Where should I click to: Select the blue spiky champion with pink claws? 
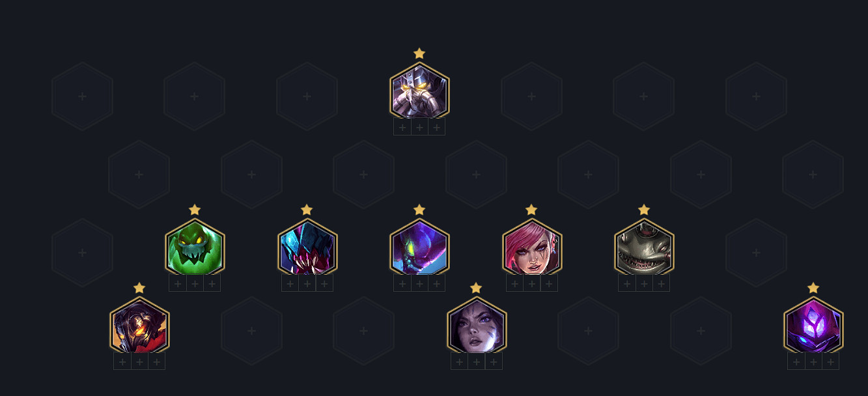[x=307, y=247]
